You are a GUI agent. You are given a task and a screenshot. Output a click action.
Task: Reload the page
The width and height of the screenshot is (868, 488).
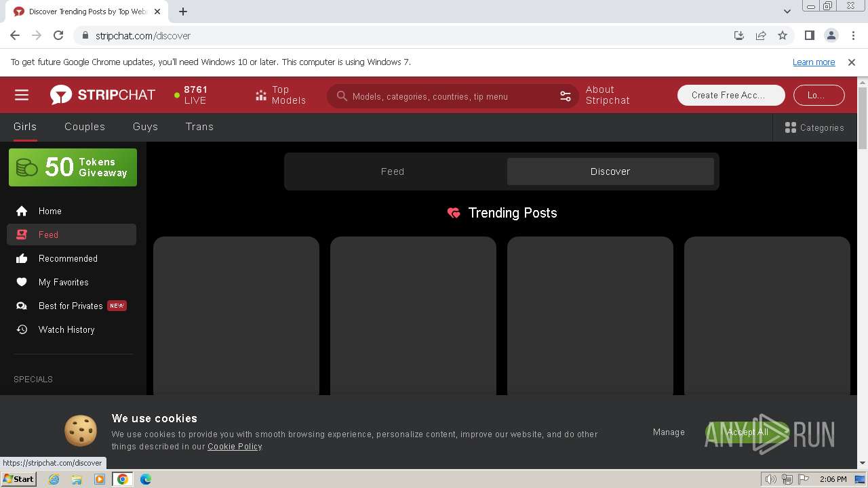(x=58, y=35)
